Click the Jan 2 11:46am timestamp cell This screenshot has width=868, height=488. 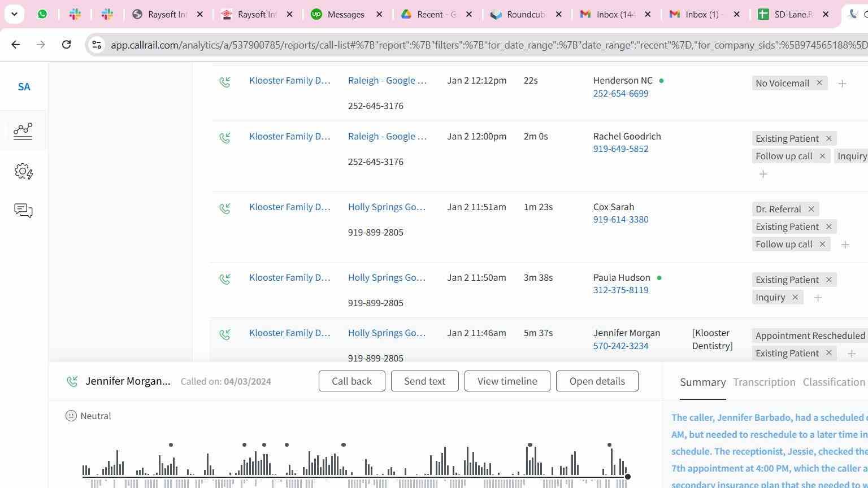tap(476, 333)
